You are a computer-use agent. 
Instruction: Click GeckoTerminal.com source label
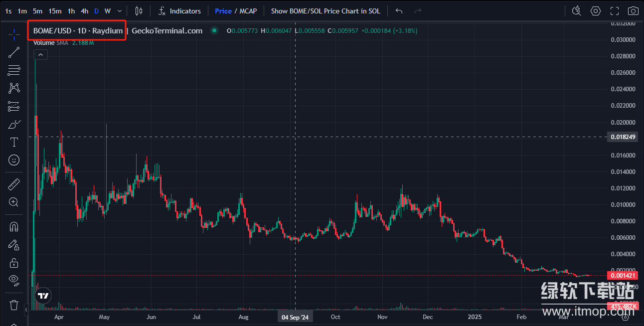pyautogui.click(x=167, y=30)
